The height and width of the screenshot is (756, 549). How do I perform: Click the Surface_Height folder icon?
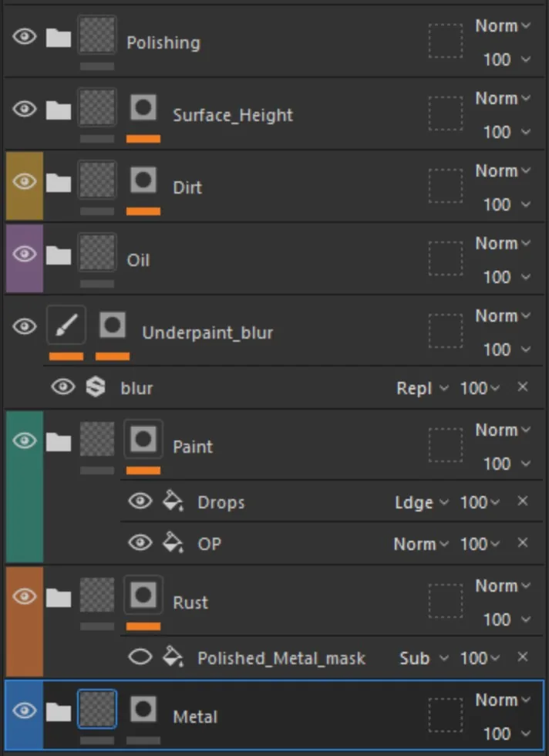pyautogui.click(x=59, y=110)
